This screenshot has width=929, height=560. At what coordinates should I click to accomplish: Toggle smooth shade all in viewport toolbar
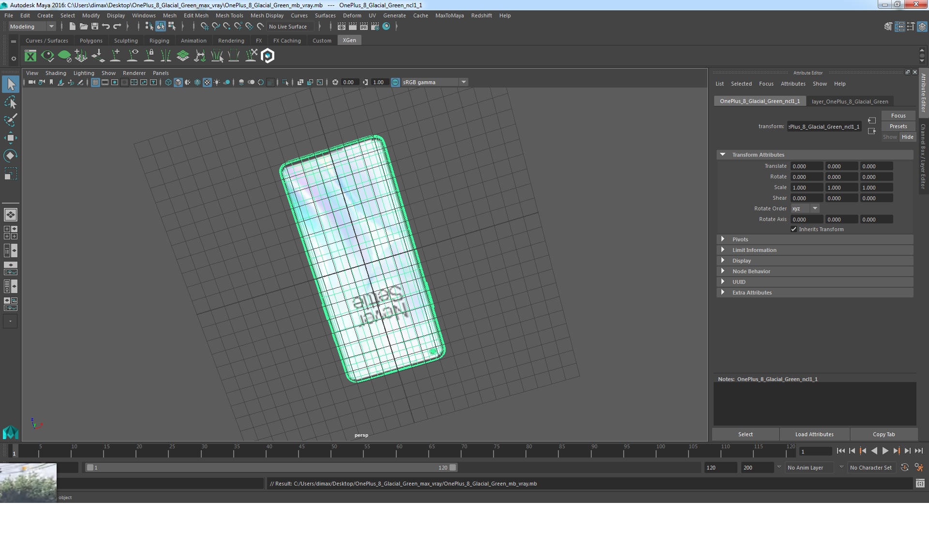point(178,82)
